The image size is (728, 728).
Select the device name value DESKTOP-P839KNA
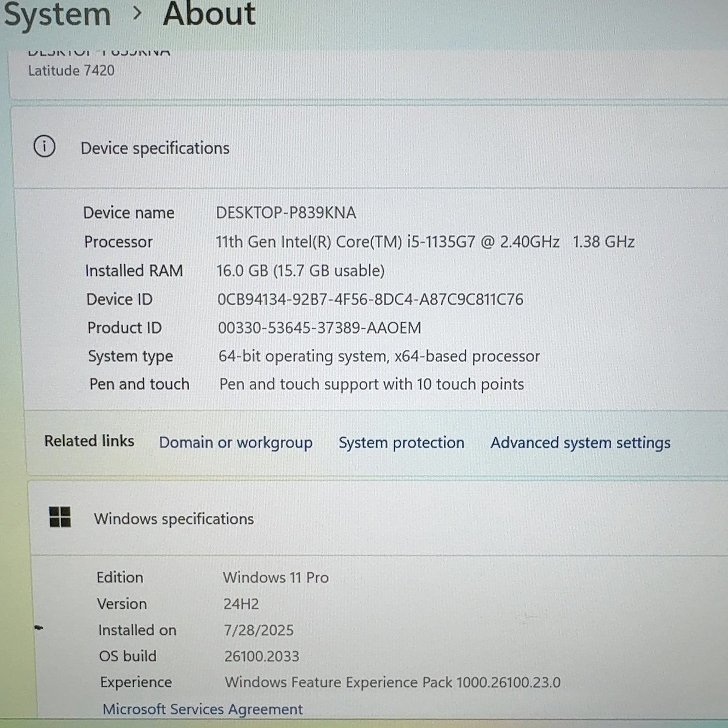pos(286,213)
